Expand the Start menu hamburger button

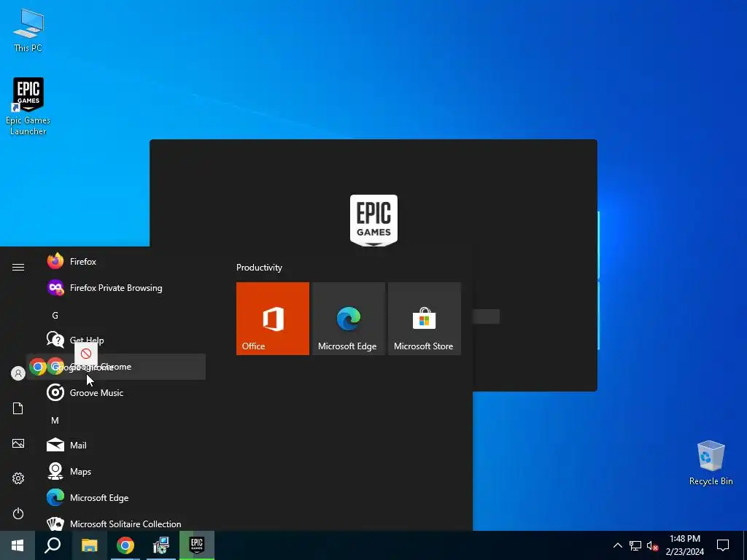[18, 267]
